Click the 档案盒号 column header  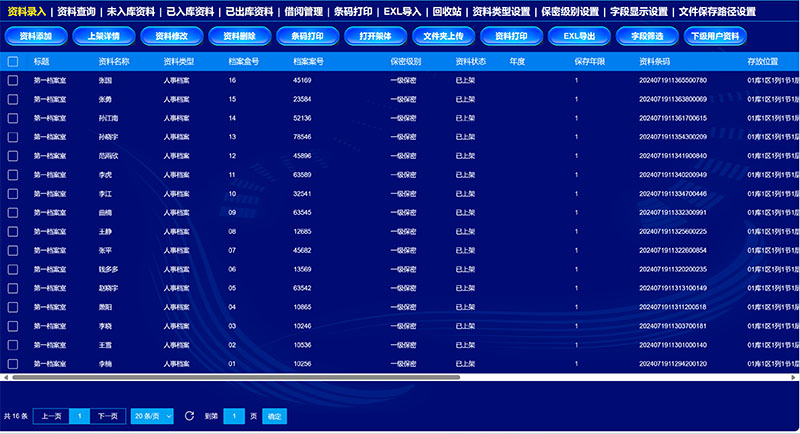pos(231,61)
